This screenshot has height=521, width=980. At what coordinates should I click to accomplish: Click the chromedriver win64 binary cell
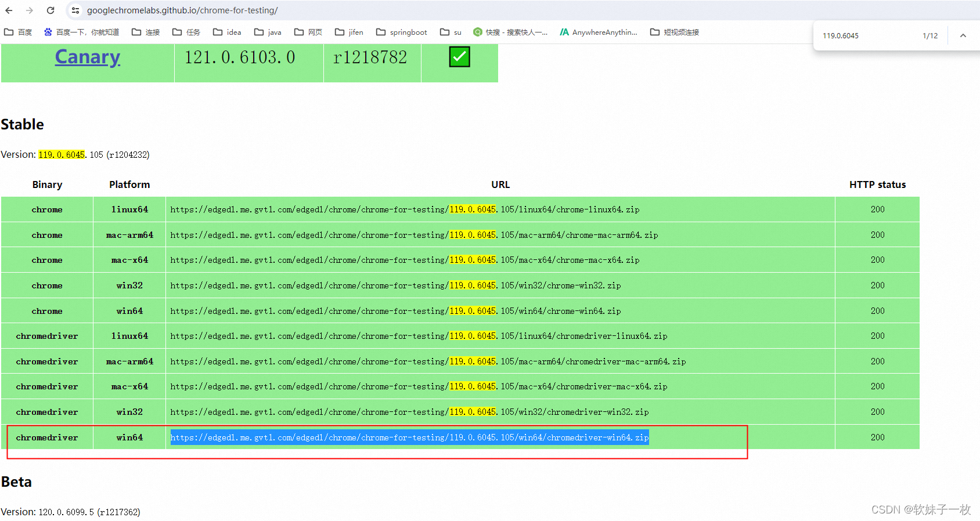tap(47, 437)
